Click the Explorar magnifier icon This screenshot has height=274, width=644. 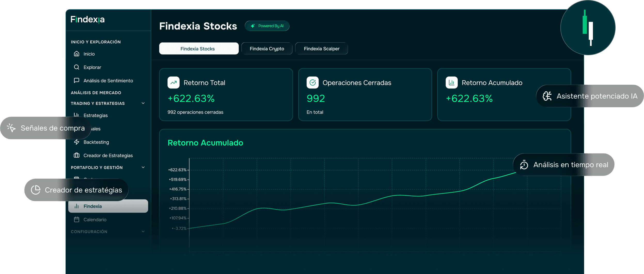(x=76, y=67)
